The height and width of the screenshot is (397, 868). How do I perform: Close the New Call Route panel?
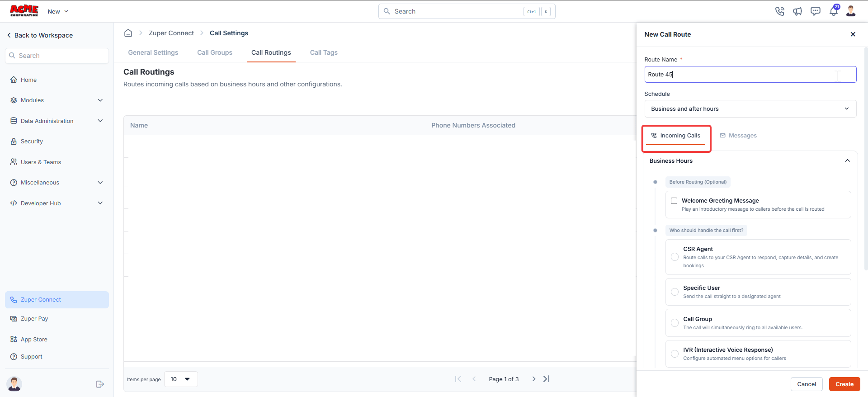[853, 34]
